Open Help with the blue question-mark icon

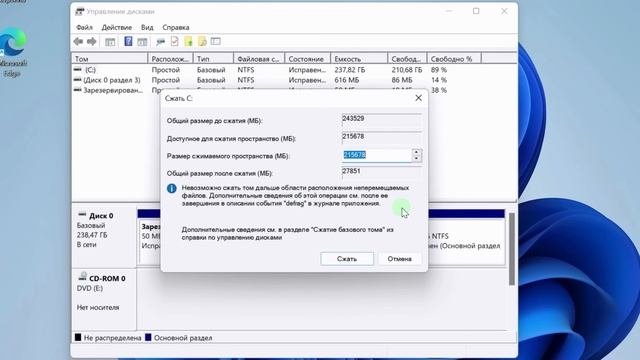point(128,41)
